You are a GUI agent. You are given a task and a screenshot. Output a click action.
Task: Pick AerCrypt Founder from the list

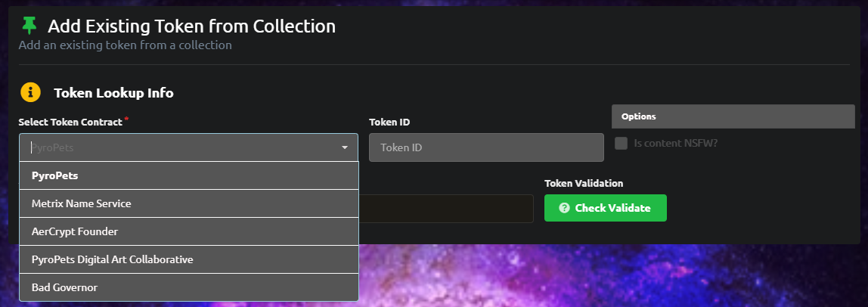(189, 231)
